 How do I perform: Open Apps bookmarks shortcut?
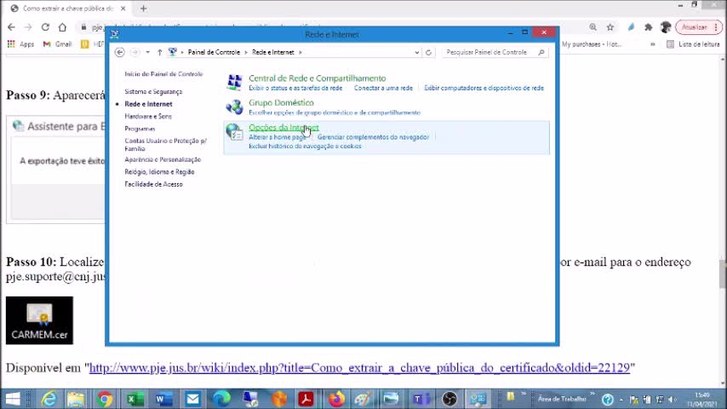pos(21,44)
